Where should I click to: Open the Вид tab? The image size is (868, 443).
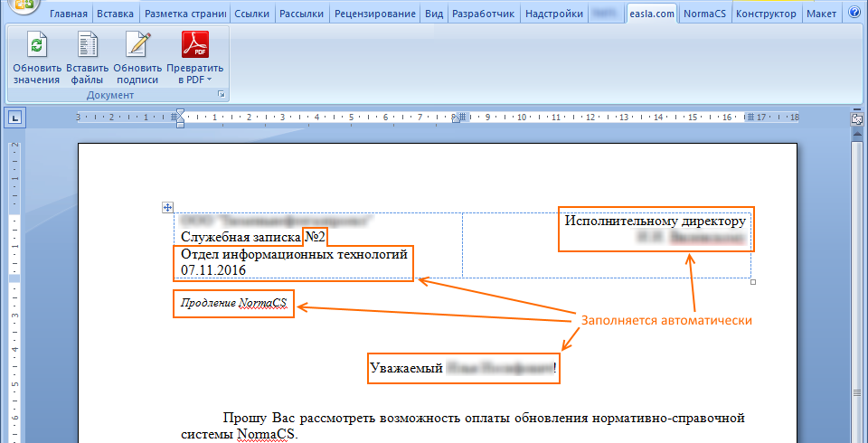[x=434, y=14]
